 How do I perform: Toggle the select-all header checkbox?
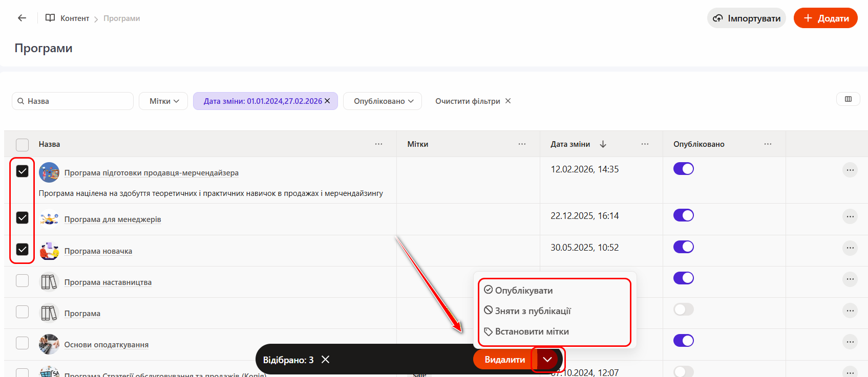(23, 145)
